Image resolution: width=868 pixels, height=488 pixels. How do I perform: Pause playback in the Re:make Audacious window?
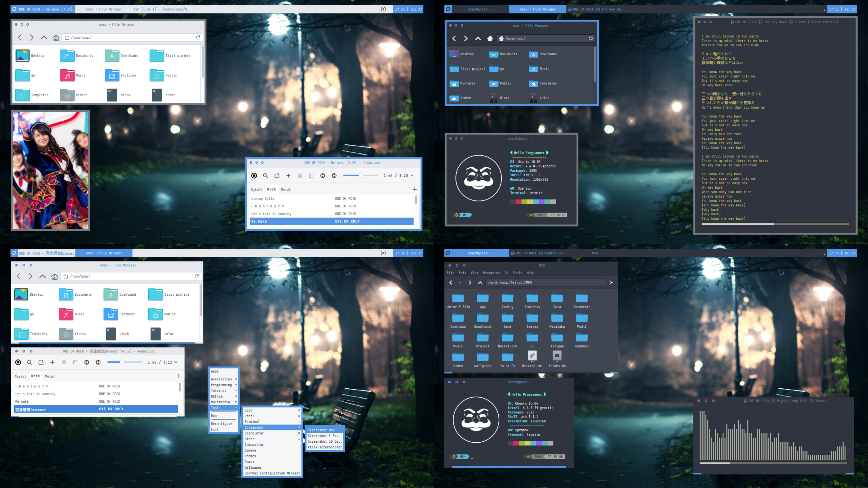300,176
